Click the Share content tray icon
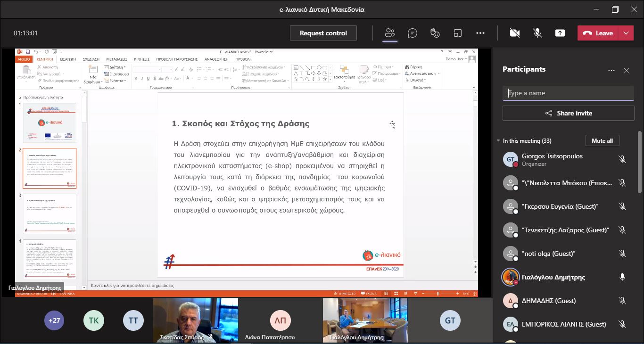Image resolution: width=644 pixels, height=344 pixels. [560, 33]
